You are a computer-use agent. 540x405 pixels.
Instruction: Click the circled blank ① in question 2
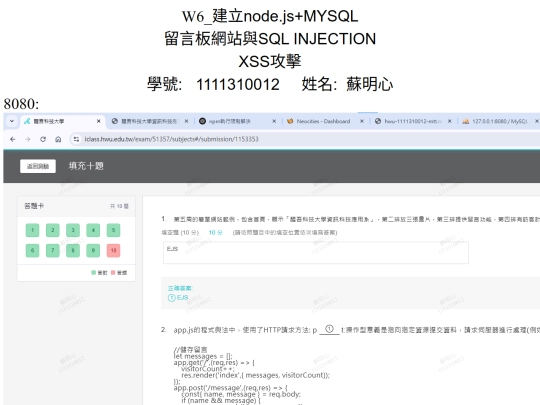(329, 329)
